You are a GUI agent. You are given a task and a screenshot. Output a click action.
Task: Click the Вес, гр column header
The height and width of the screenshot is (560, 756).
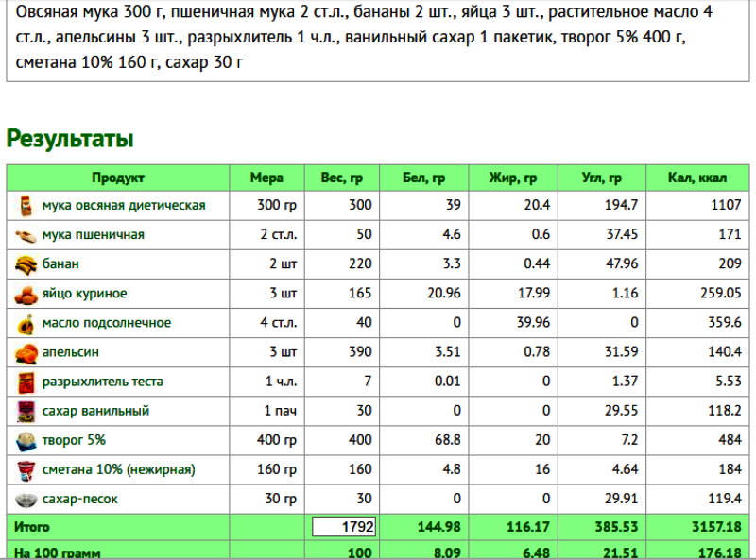(342, 178)
